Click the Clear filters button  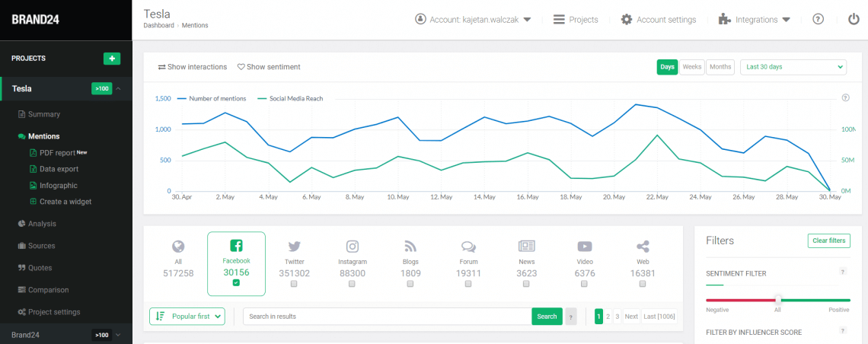[x=828, y=240]
